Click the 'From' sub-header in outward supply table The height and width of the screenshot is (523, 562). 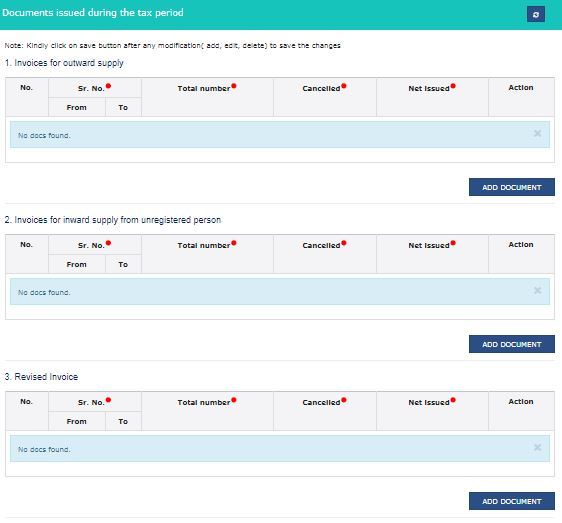77,108
